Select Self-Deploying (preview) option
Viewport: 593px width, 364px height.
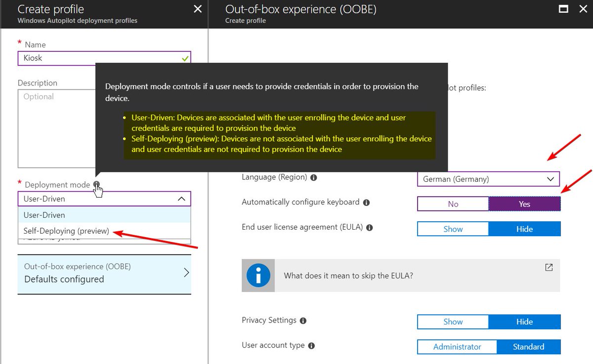[x=104, y=231]
